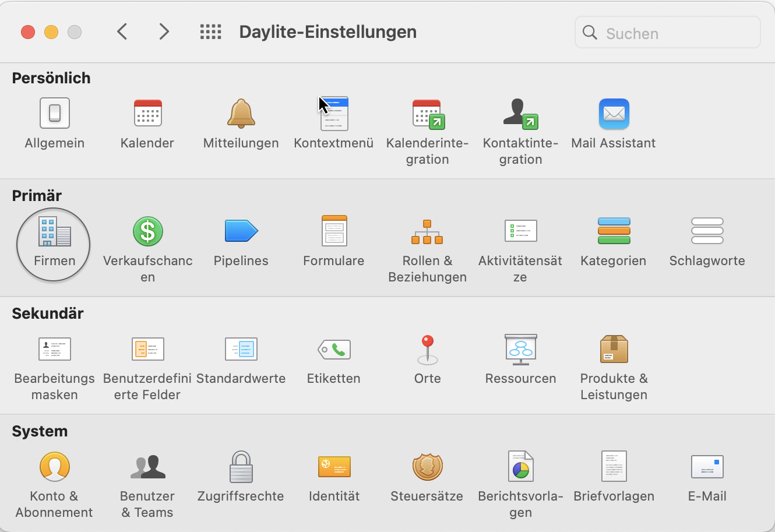Open Steuersätze preferences
Viewport: 775px width, 532px height.
click(x=427, y=467)
